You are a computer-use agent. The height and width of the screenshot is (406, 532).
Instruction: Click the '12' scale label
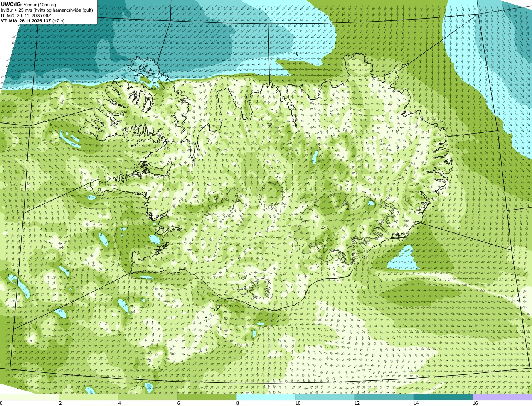tap(357, 403)
